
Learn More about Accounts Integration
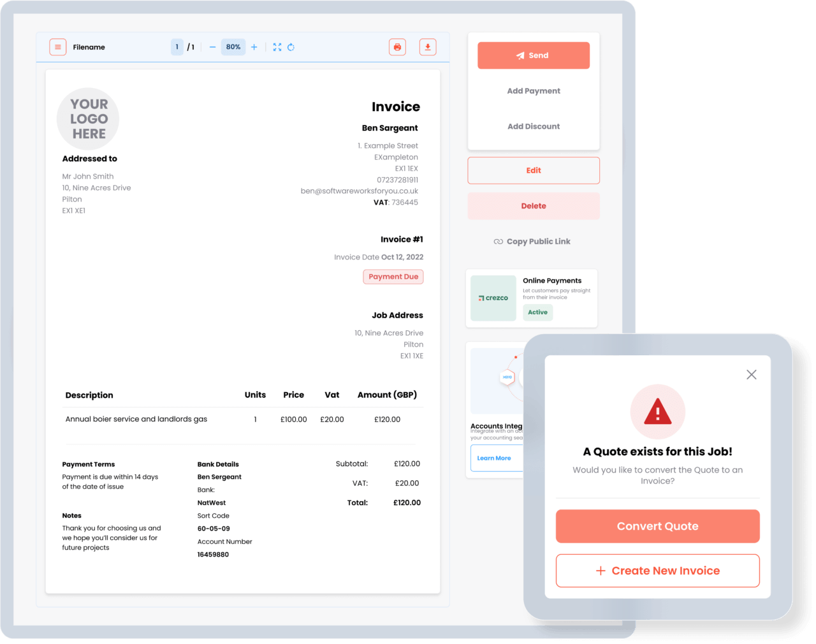pyautogui.click(x=494, y=458)
